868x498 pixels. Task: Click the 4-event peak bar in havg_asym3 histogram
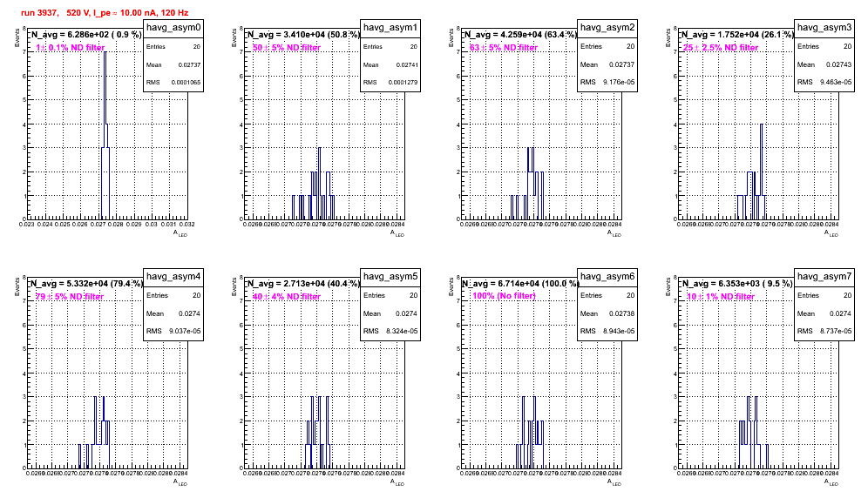pos(761,171)
